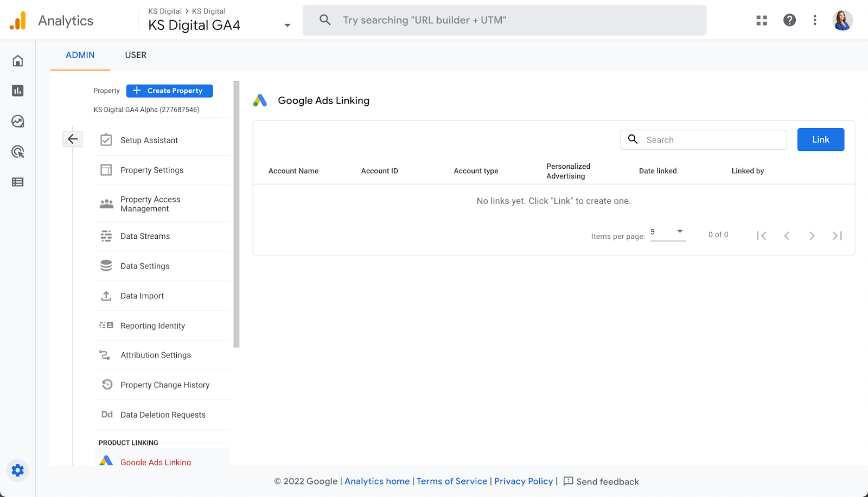868x497 pixels.
Task: Open Configure table icon in left sidebar
Action: tap(18, 182)
